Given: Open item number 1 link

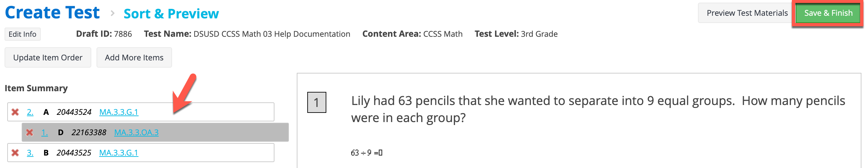Looking at the screenshot, I should pyautogui.click(x=44, y=133).
